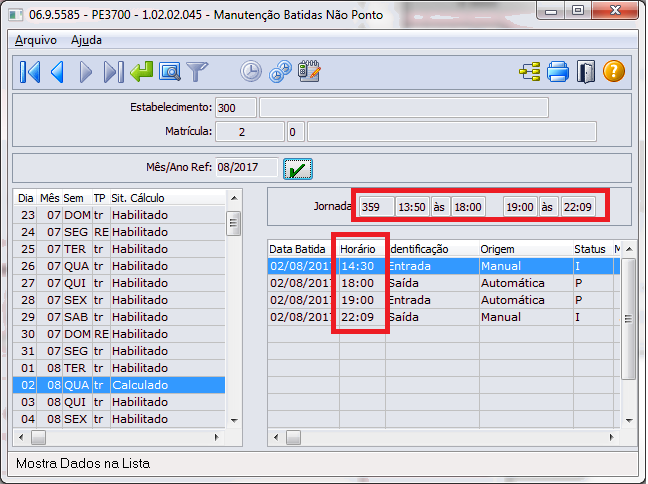The height and width of the screenshot is (484, 648).
Task: Click the Jornada time field 19:00
Action: click(520, 206)
